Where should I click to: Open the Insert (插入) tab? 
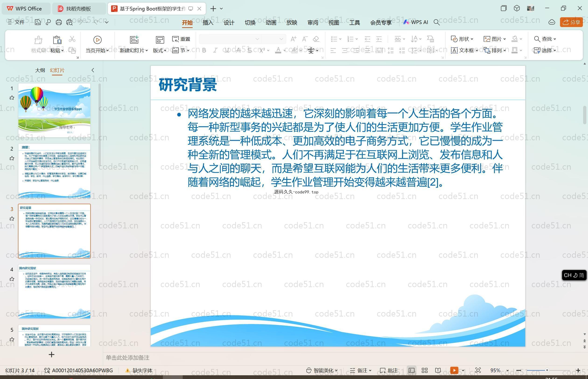(x=208, y=22)
